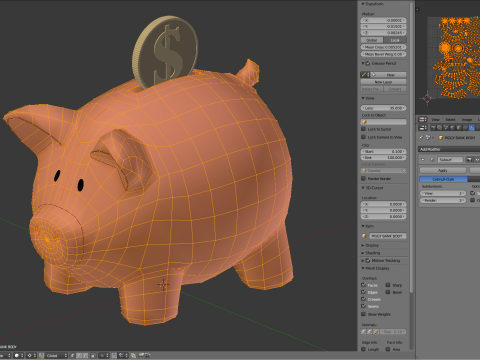Switch to Constraints properties tab icon
Viewport: 480px width, 360px height.
(x=465, y=128)
